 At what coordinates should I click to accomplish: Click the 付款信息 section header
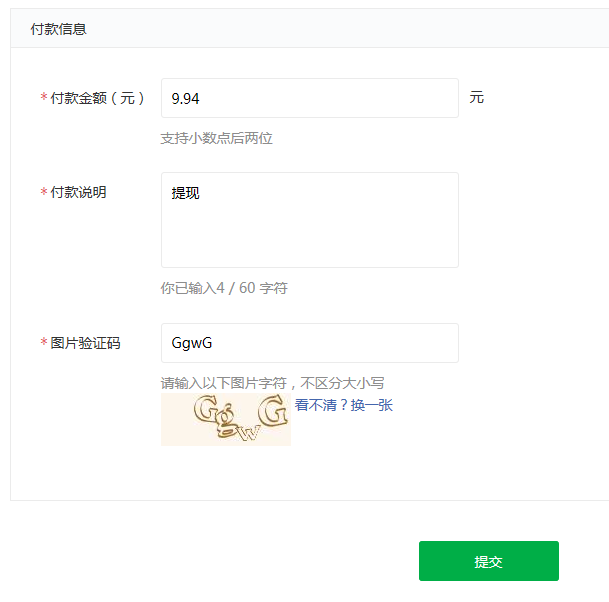pos(58,29)
